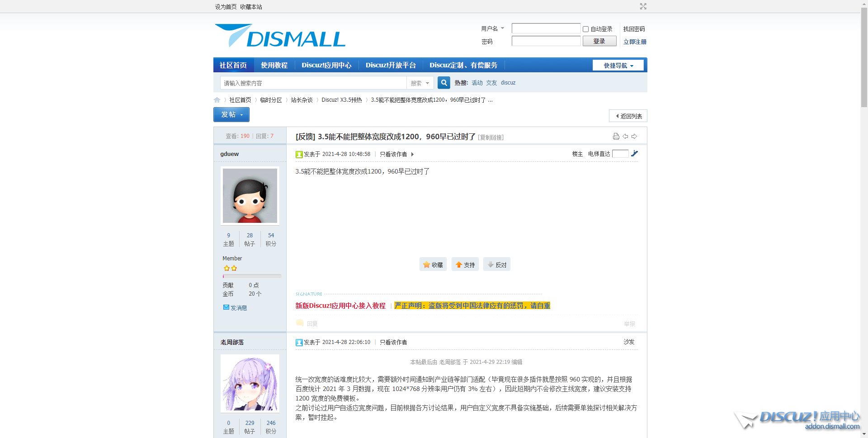Viewport: 868px width, 438px height.
Task: Open Discuz!应用中心 nav tab
Action: click(x=326, y=65)
